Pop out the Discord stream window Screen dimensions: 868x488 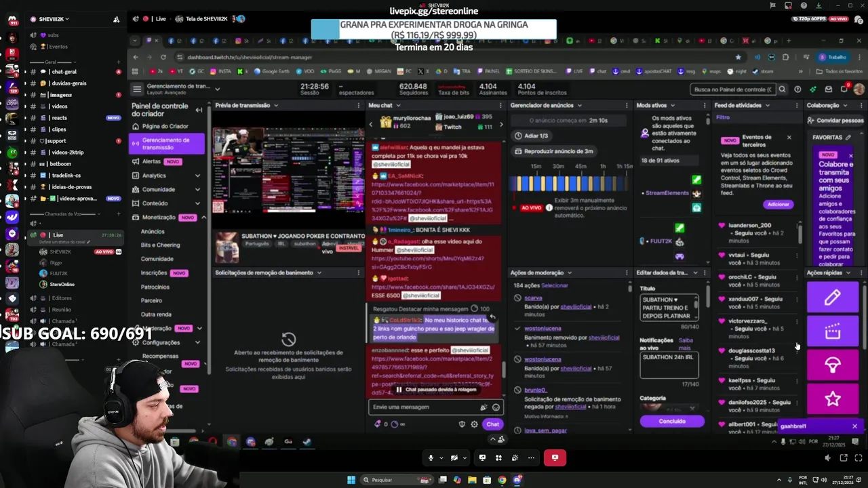pyautogui.click(x=844, y=457)
